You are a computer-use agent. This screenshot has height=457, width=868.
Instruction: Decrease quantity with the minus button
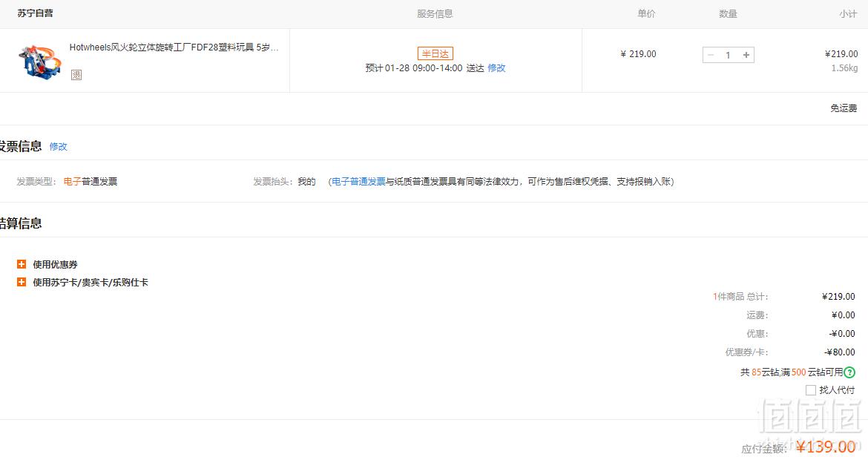pyautogui.click(x=711, y=55)
